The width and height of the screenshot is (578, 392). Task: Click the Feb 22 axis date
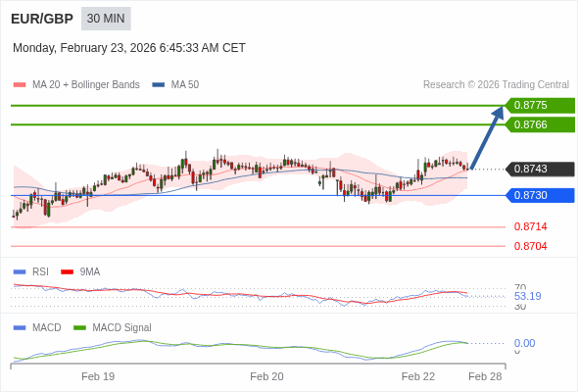[418, 376]
